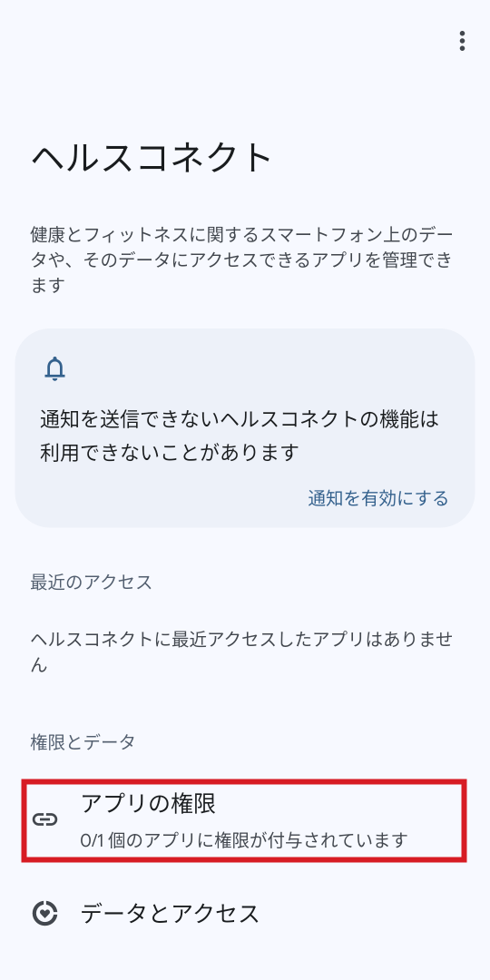
Task: Tap the 最近のアクセス section header
Action: 92,582
